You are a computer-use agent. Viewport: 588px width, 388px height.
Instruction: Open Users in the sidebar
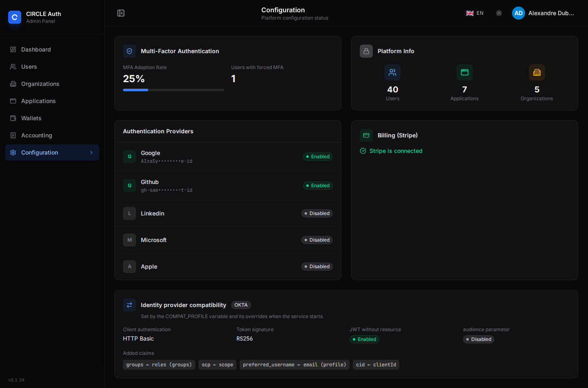point(52,67)
